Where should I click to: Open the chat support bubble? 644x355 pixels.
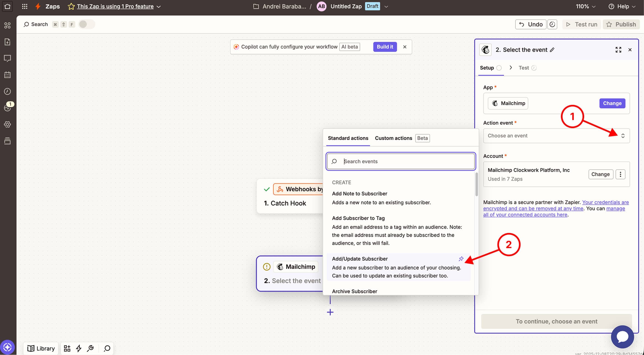coord(622,337)
